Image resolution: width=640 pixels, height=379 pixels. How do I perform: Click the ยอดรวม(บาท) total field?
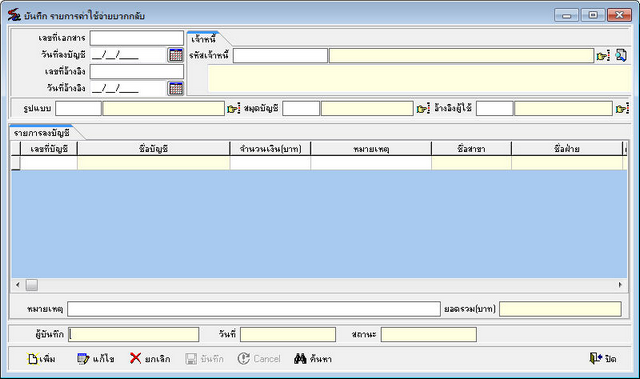[560, 309]
